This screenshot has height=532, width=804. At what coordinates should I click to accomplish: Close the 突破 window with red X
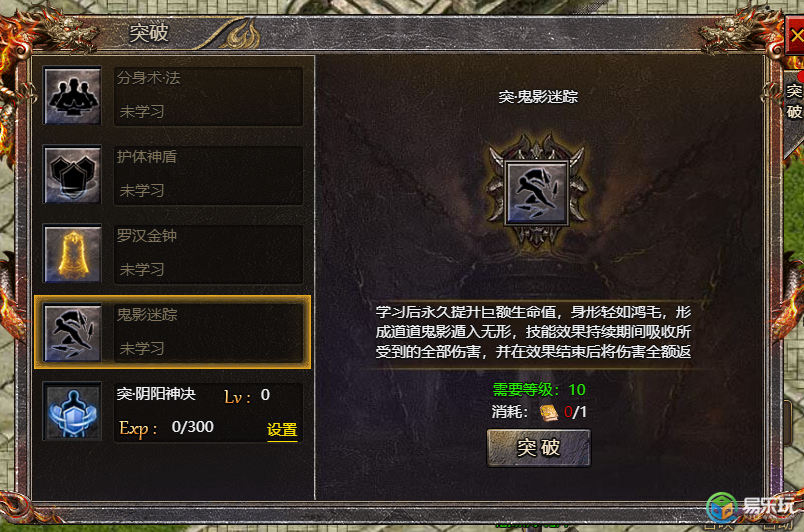pos(795,35)
